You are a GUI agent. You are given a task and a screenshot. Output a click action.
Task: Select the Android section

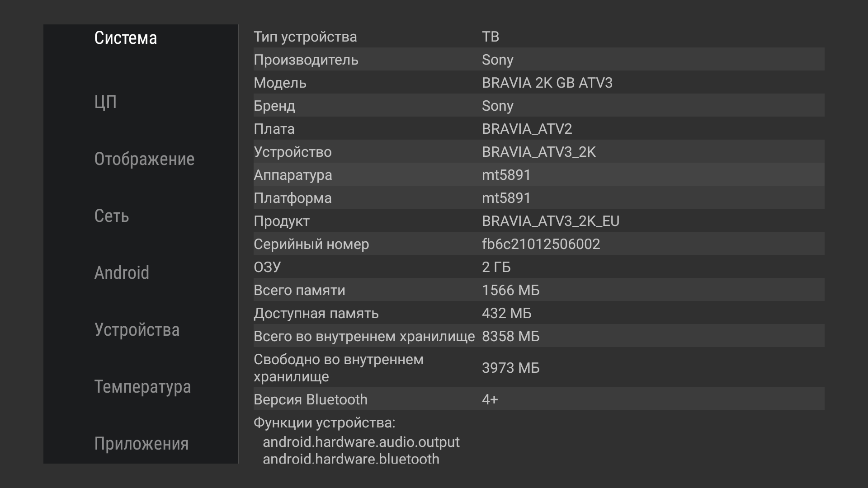pyautogui.click(x=122, y=273)
